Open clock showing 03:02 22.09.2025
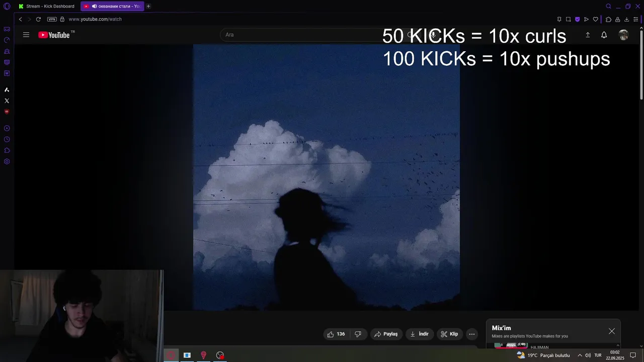This screenshot has height=362, width=644. click(615, 355)
